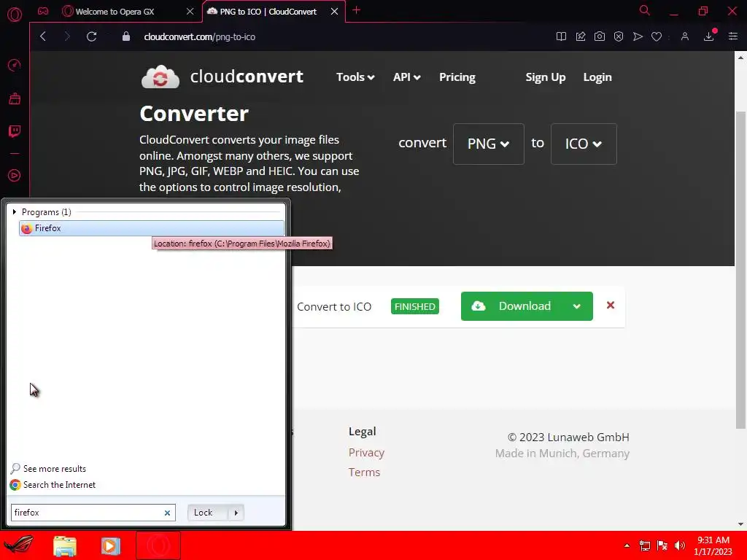The height and width of the screenshot is (560, 747).
Task: Open the profile account icon
Action: tap(684, 36)
